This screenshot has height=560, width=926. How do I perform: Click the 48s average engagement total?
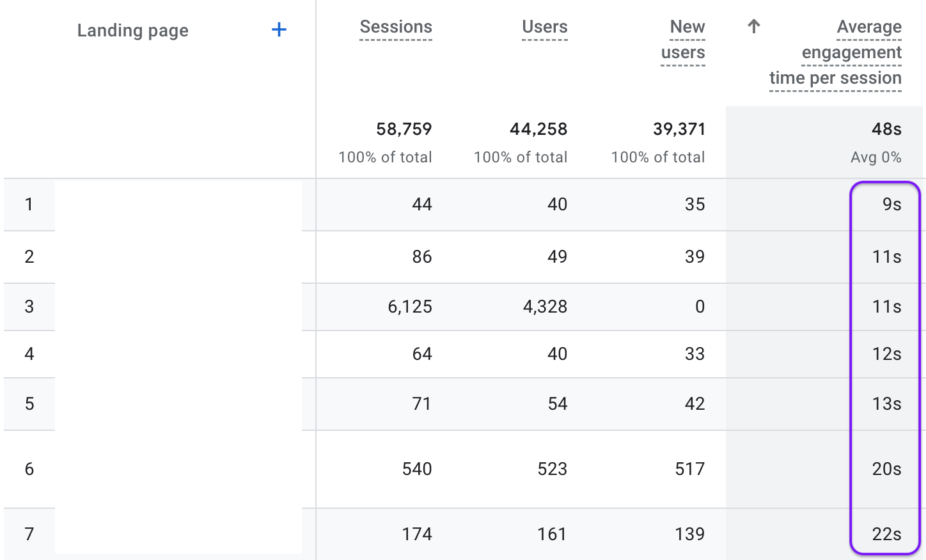click(886, 129)
